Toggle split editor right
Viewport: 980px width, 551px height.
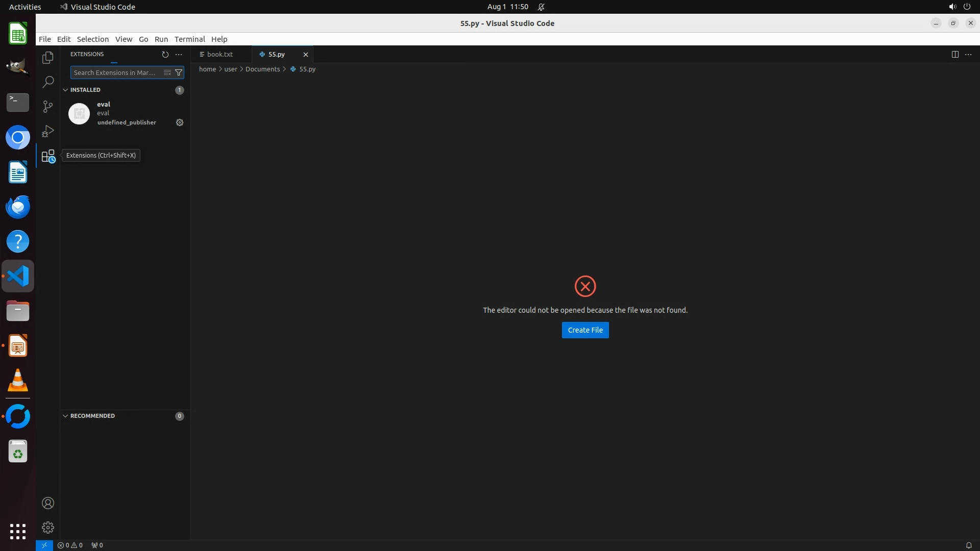955,54
